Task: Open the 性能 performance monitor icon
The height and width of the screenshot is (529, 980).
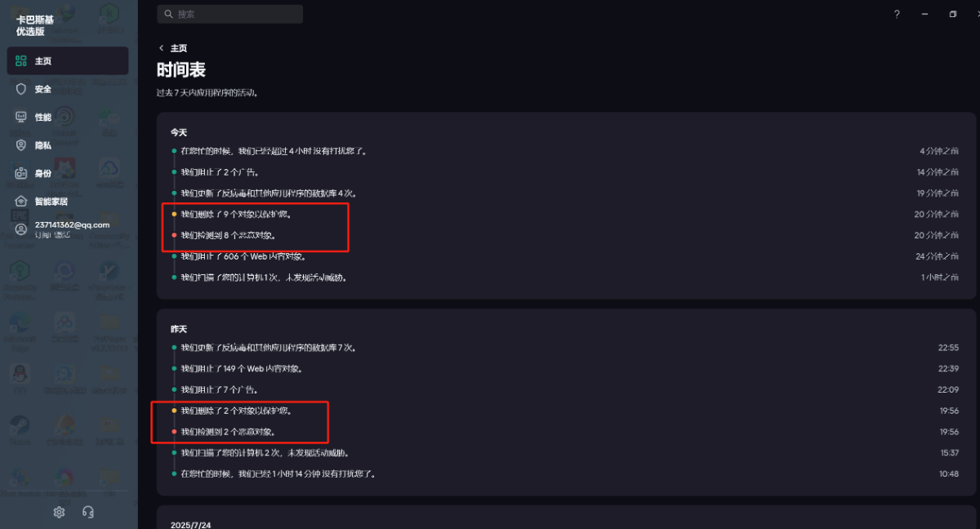Action: (x=21, y=117)
